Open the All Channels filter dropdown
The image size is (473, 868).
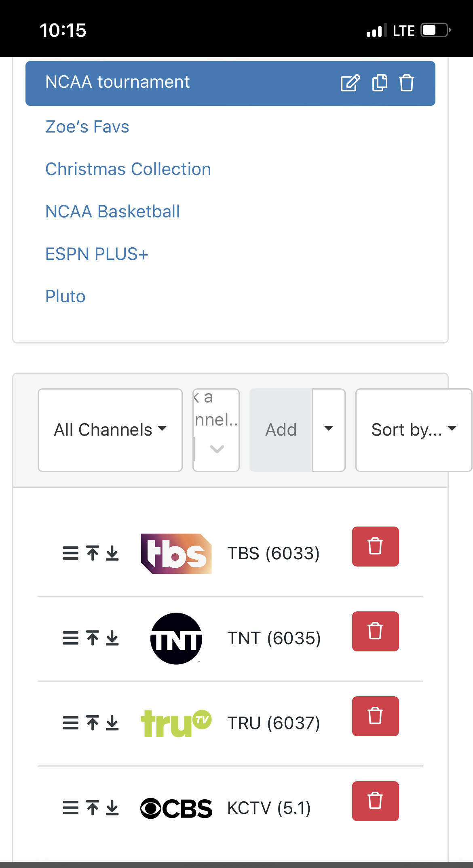click(110, 430)
